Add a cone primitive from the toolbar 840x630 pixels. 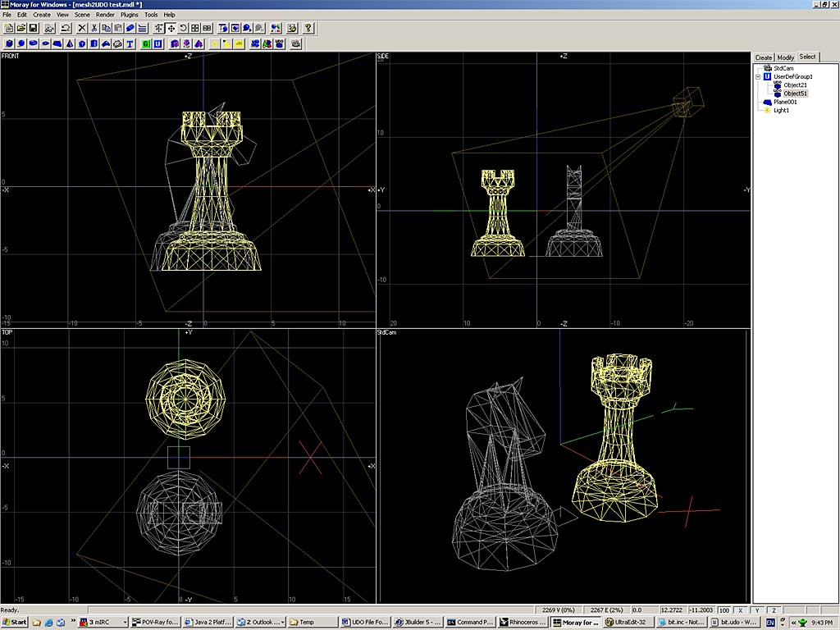click(x=70, y=43)
